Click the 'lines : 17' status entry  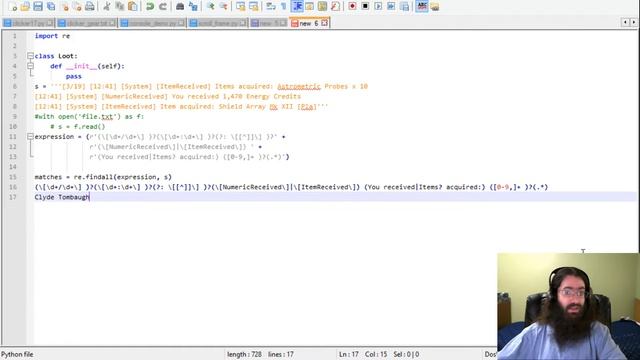(281, 354)
